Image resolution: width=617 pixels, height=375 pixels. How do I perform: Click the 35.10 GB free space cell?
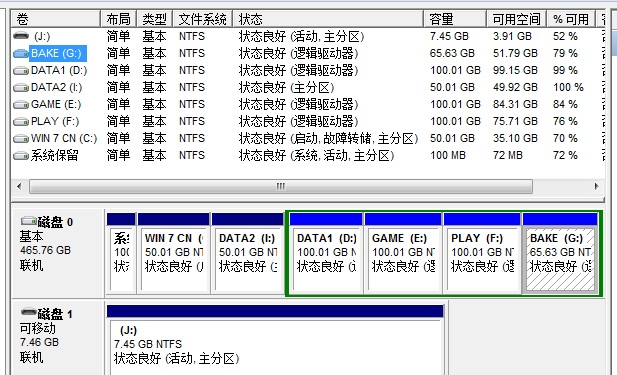click(515, 139)
